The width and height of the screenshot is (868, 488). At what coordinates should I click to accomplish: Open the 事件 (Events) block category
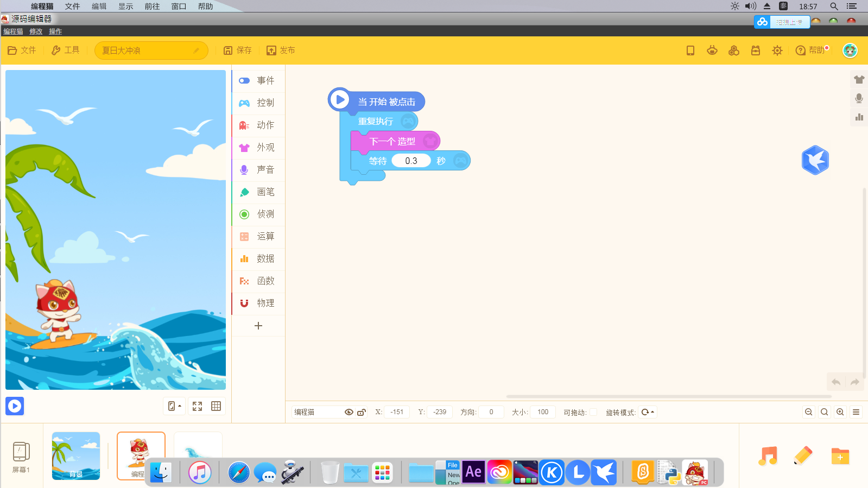click(258, 80)
